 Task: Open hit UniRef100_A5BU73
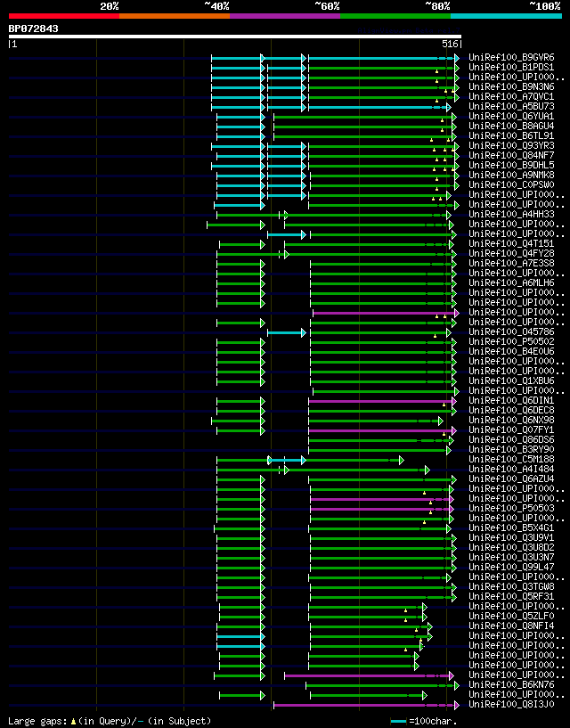(511, 106)
